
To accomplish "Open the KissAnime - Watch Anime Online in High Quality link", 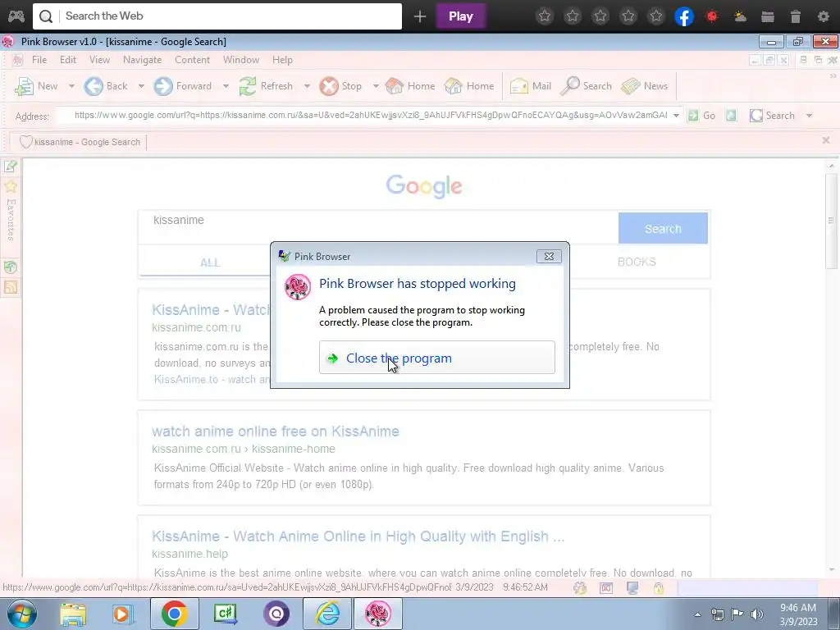I will click(358, 536).
